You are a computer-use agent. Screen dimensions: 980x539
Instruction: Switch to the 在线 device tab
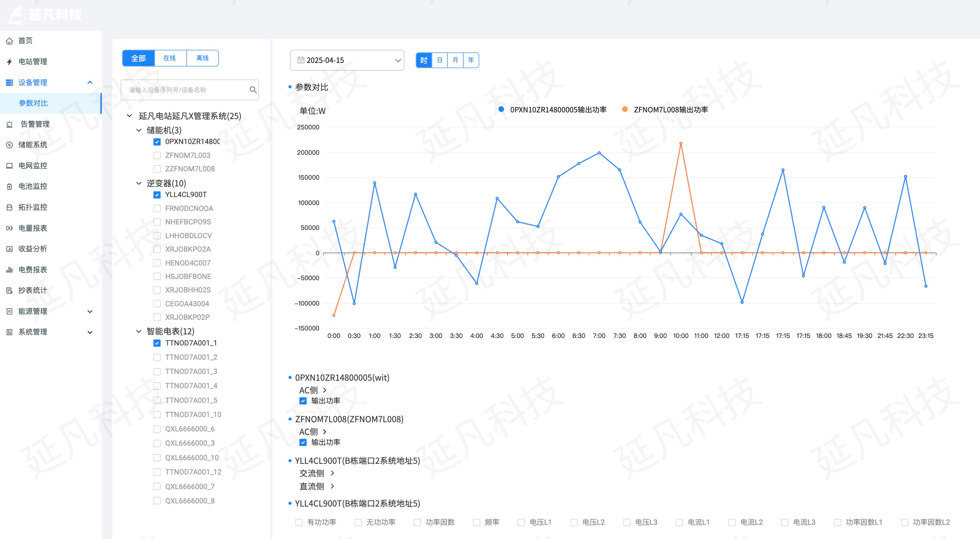pyautogui.click(x=170, y=58)
